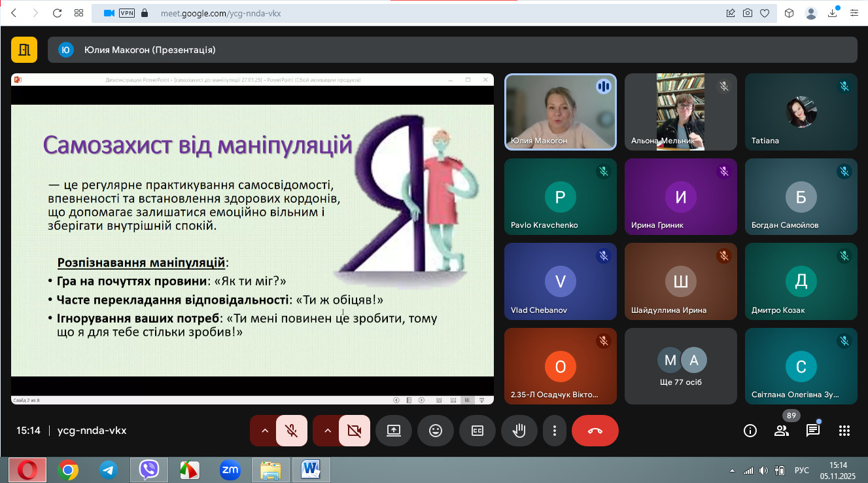Show the participants list
Screen dimensions: 868x483
[782, 431]
